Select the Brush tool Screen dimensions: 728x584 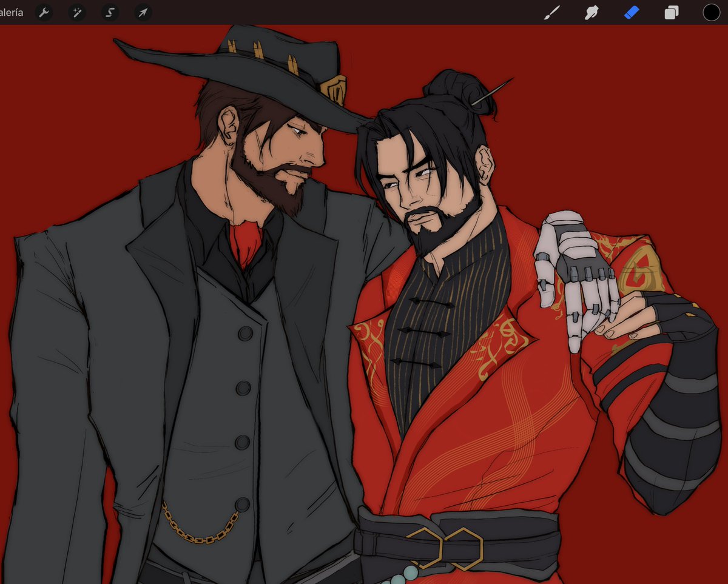tap(551, 12)
